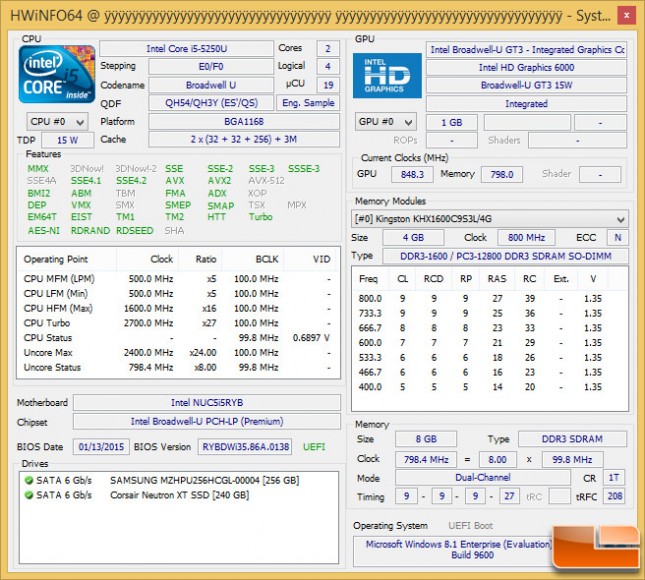Click the Turbo feature label
The width and height of the screenshot is (645, 580).
(x=261, y=217)
